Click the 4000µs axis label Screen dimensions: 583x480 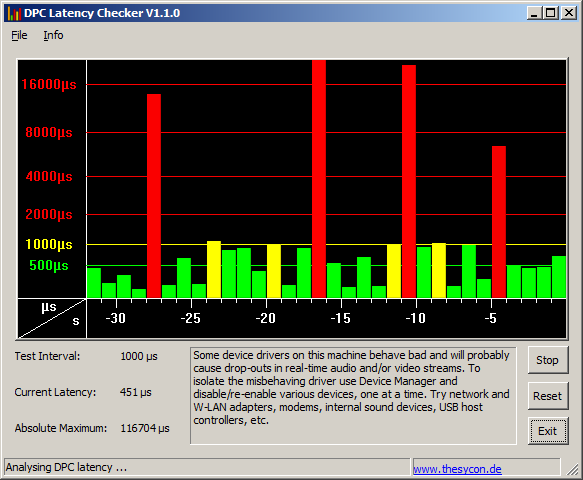click(49, 176)
